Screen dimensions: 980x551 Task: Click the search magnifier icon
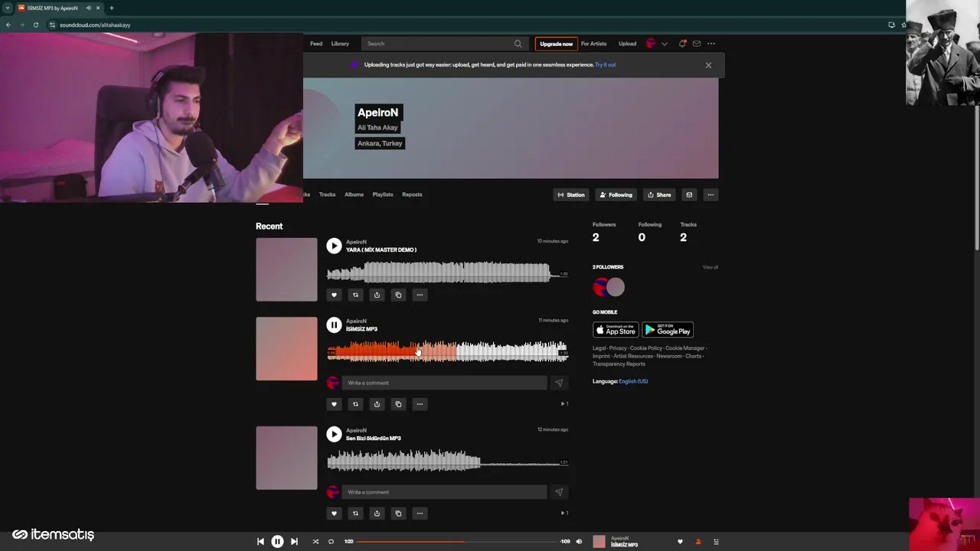pos(518,44)
